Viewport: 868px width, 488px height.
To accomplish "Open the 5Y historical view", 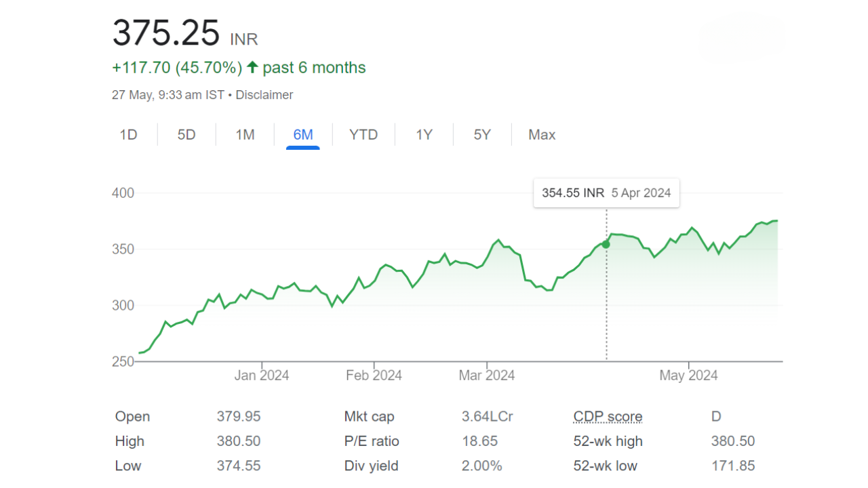I will (481, 134).
